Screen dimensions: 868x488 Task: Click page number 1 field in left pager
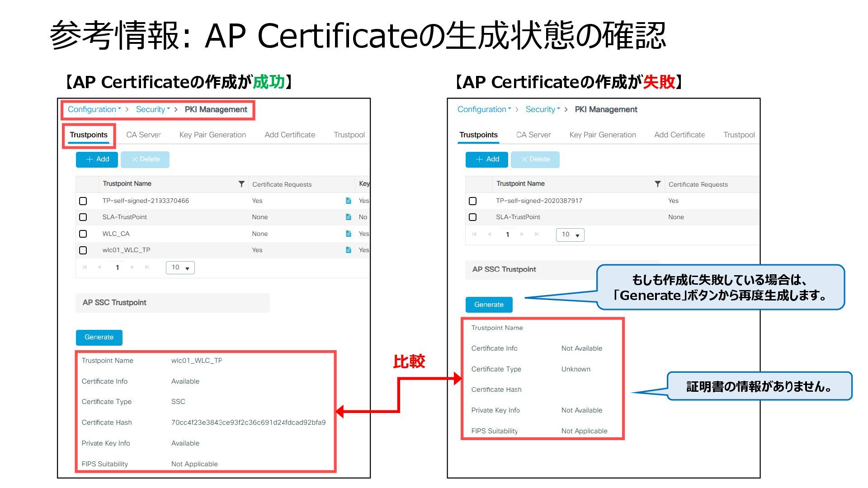[x=118, y=267]
